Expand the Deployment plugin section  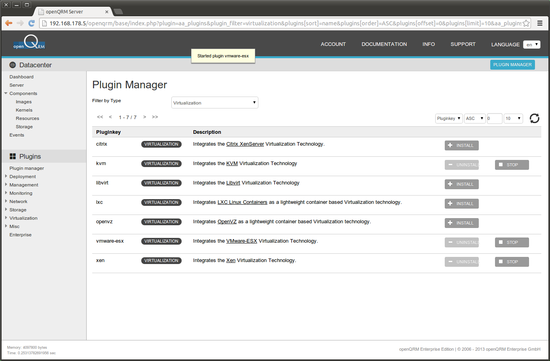(x=6, y=176)
